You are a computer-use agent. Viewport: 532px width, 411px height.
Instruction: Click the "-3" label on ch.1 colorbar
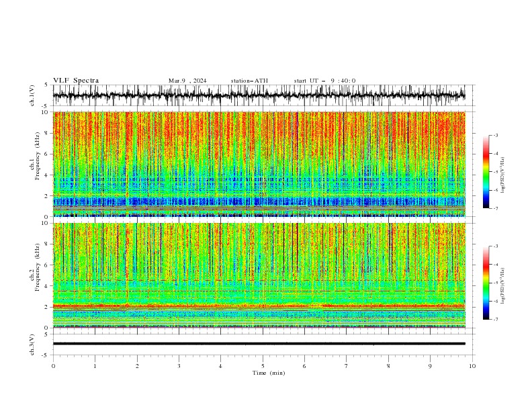tap(496, 135)
